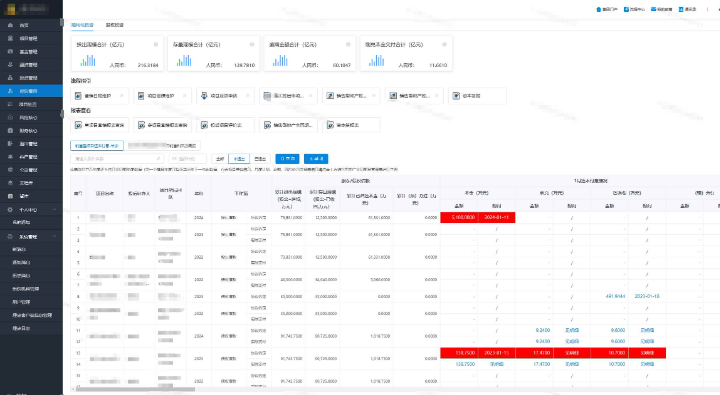The height and width of the screenshot is (395, 720).
Task: Select the outlined blue sub-tab above the filters
Action: 97,146
